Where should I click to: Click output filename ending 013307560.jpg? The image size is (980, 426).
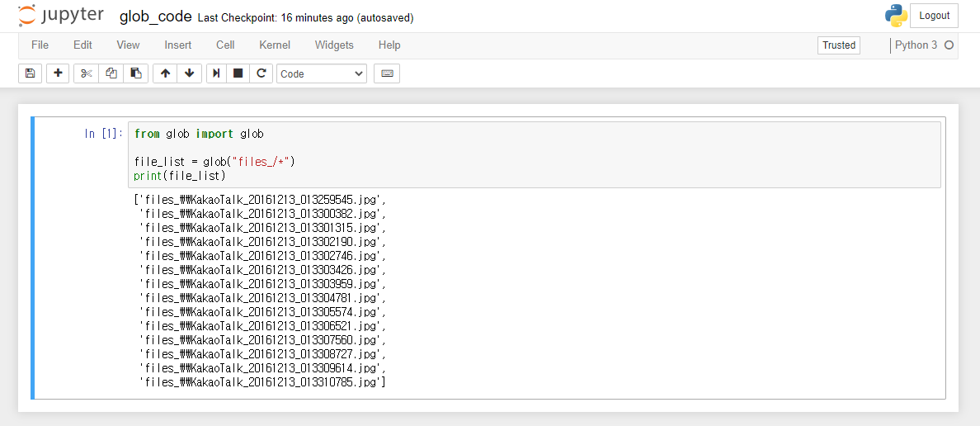(263, 340)
